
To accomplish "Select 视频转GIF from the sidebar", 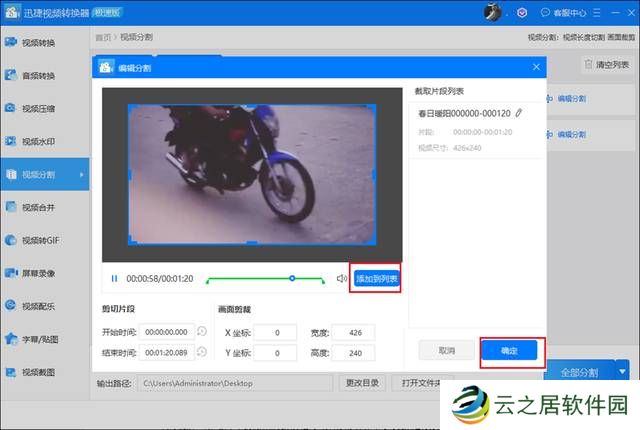I will point(40,240).
